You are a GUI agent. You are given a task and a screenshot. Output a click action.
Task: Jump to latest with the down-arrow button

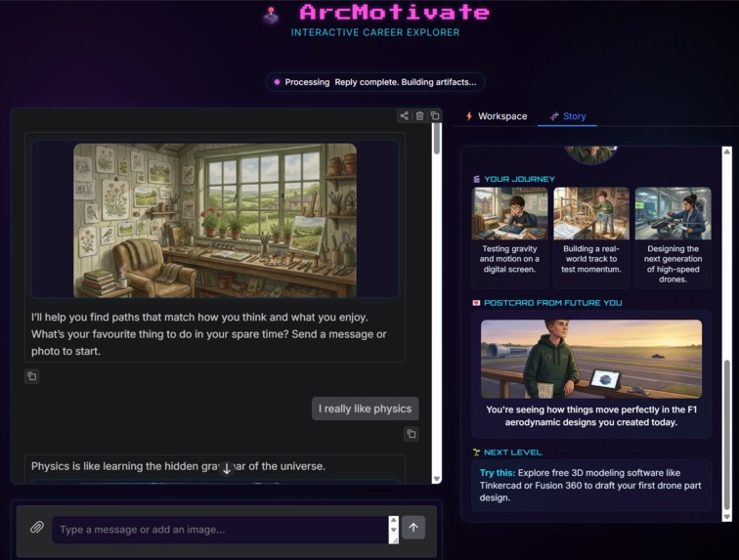click(227, 468)
